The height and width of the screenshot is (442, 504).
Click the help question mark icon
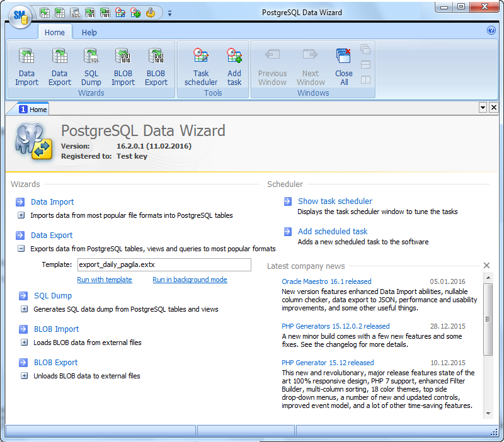(x=492, y=30)
